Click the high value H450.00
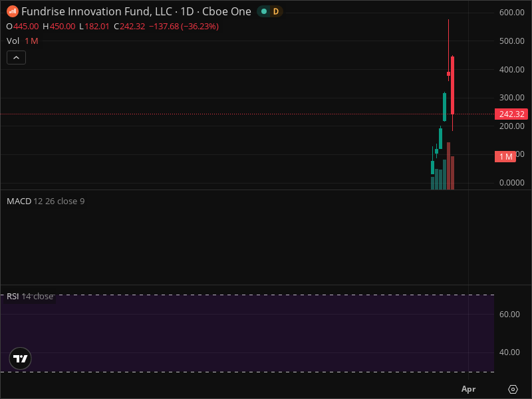The width and height of the screenshot is (532, 399). pyautogui.click(x=59, y=27)
